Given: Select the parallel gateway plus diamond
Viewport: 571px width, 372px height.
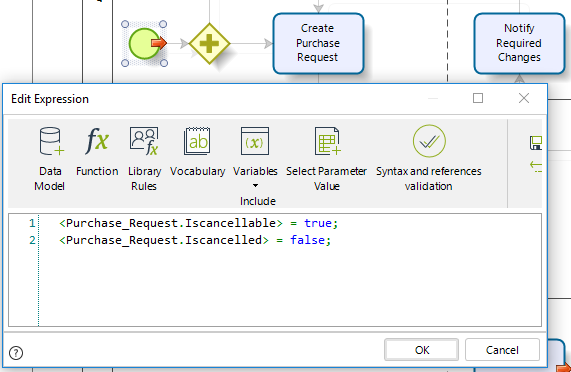Looking at the screenshot, I should click(x=209, y=44).
